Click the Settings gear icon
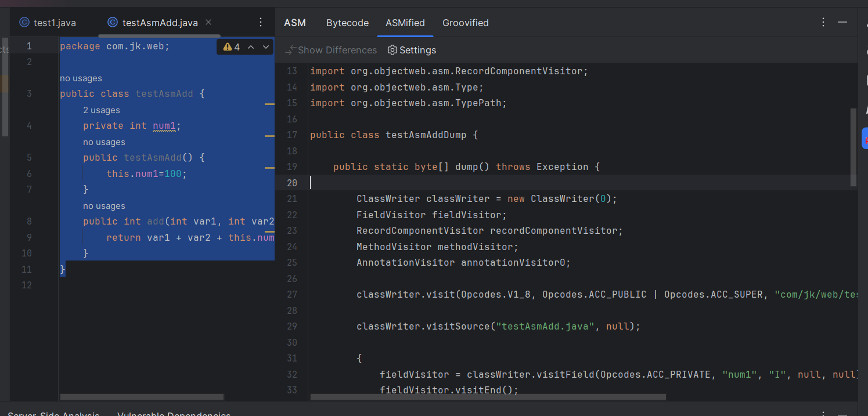 pos(392,50)
